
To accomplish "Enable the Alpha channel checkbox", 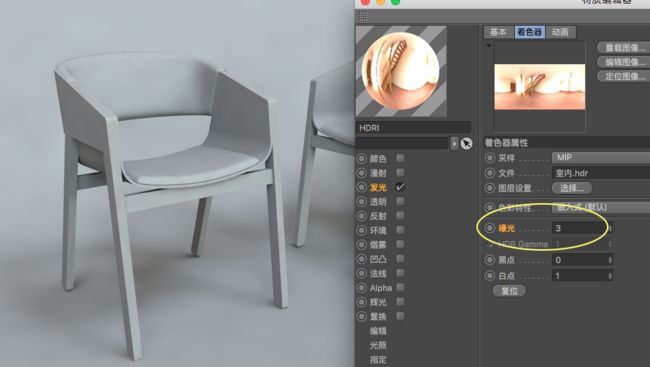I will [x=400, y=287].
